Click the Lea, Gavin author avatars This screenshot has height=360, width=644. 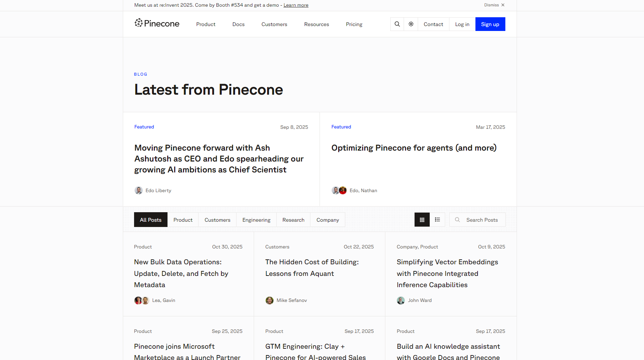(x=142, y=301)
